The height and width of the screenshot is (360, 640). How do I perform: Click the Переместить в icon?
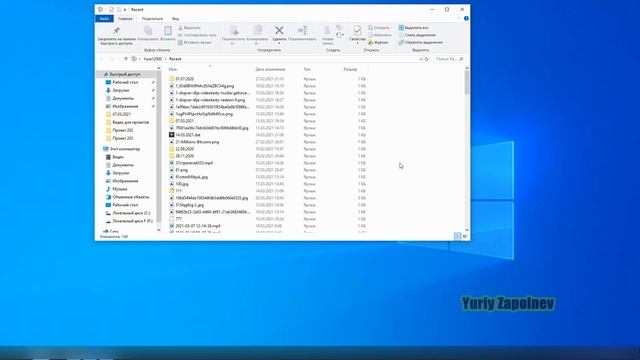pos(234,31)
